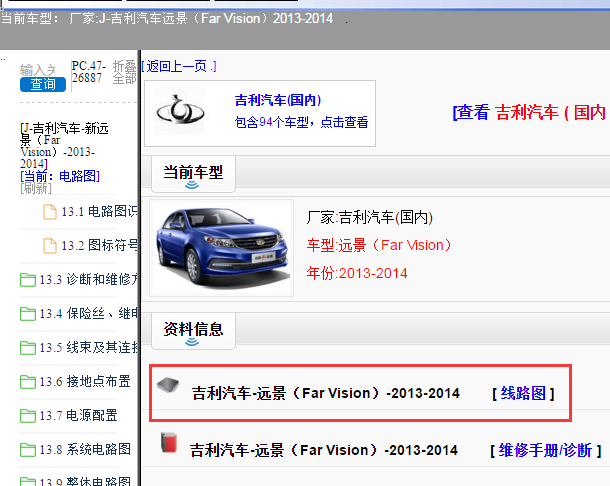This screenshot has width=610, height=486.
Task: Select the 资料信息 tab
Action: (x=193, y=331)
